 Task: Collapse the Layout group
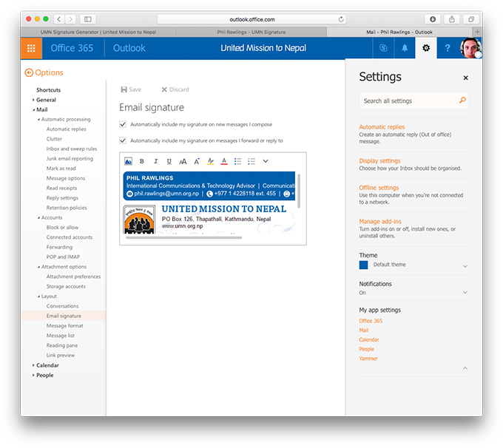[x=38, y=296]
